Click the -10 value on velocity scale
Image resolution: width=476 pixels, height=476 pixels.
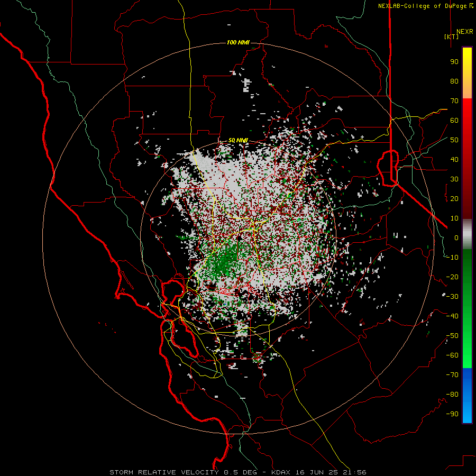pos(452,258)
